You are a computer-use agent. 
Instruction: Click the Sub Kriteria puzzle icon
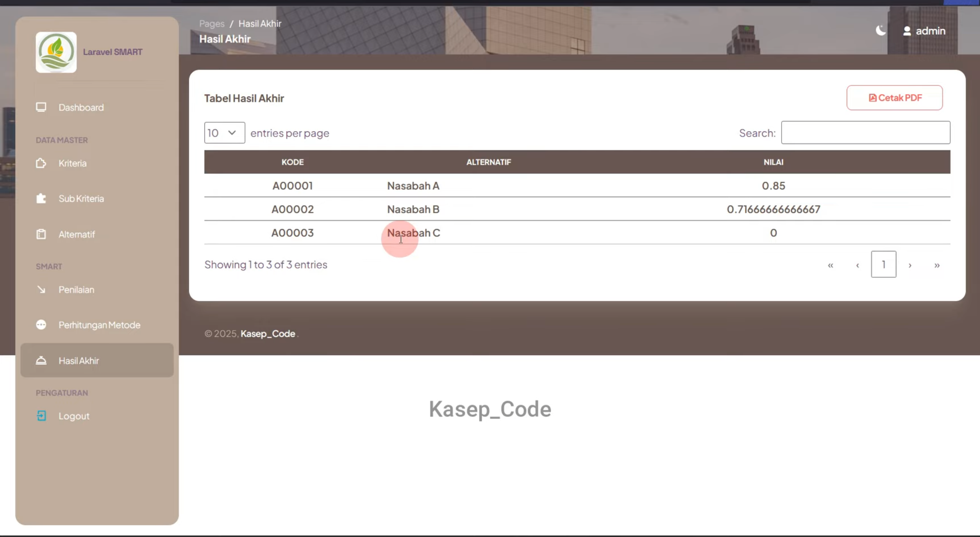click(41, 198)
